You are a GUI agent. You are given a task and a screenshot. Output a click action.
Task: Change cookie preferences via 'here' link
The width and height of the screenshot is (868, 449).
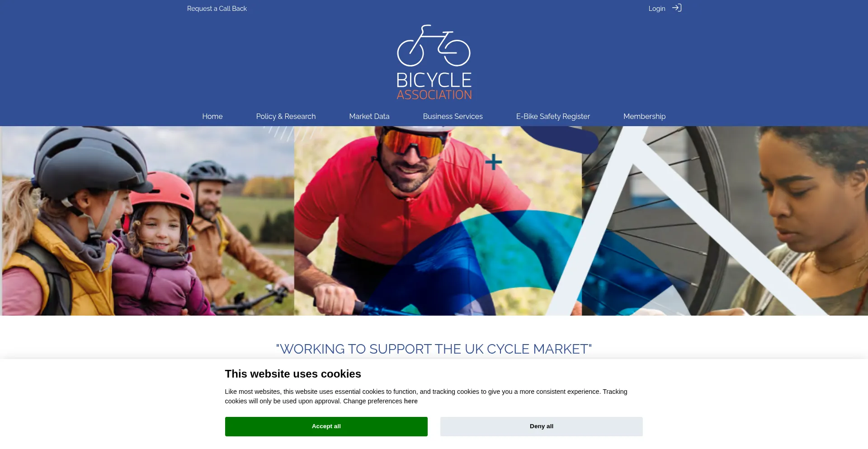(x=410, y=401)
